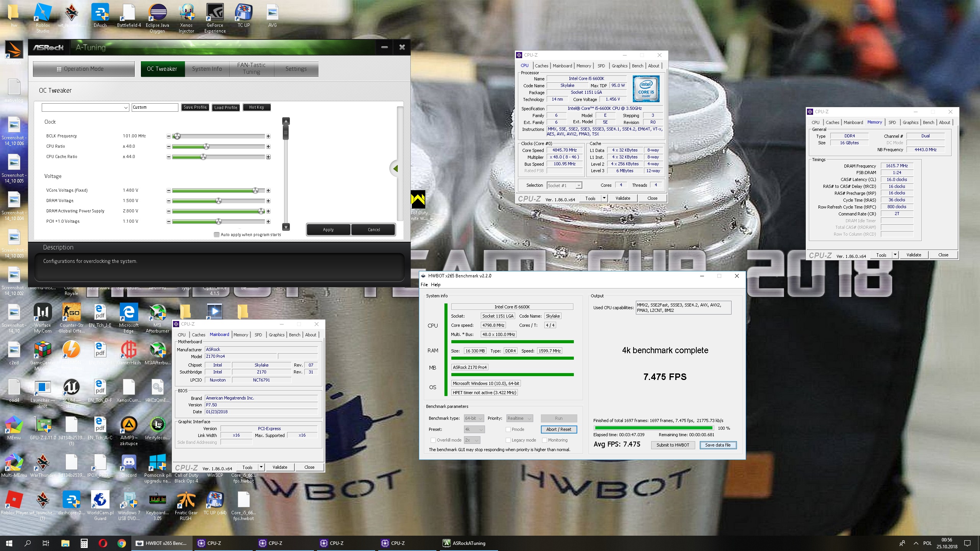
Task: Open Fnatic Gear RUSH icon
Action: click(x=186, y=506)
